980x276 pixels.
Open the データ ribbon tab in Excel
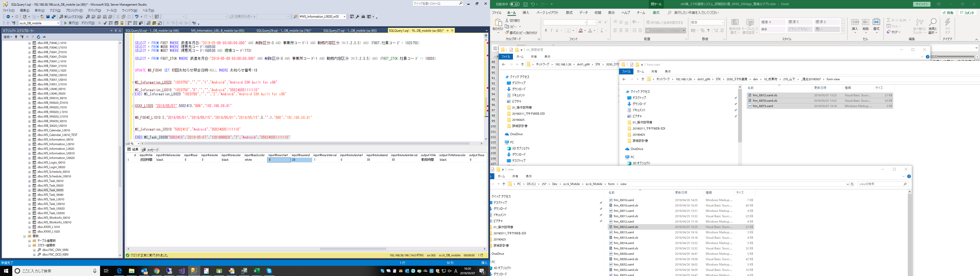coord(583,13)
